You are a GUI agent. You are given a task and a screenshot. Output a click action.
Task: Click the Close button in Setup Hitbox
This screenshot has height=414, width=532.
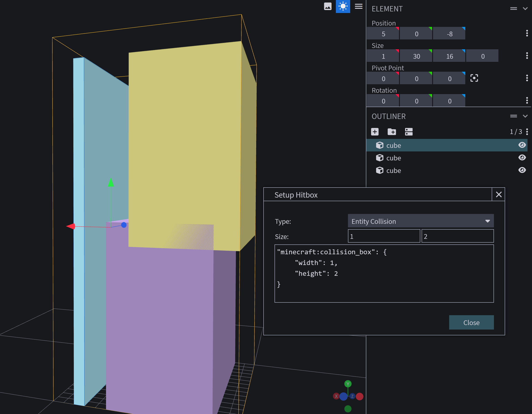point(471,322)
